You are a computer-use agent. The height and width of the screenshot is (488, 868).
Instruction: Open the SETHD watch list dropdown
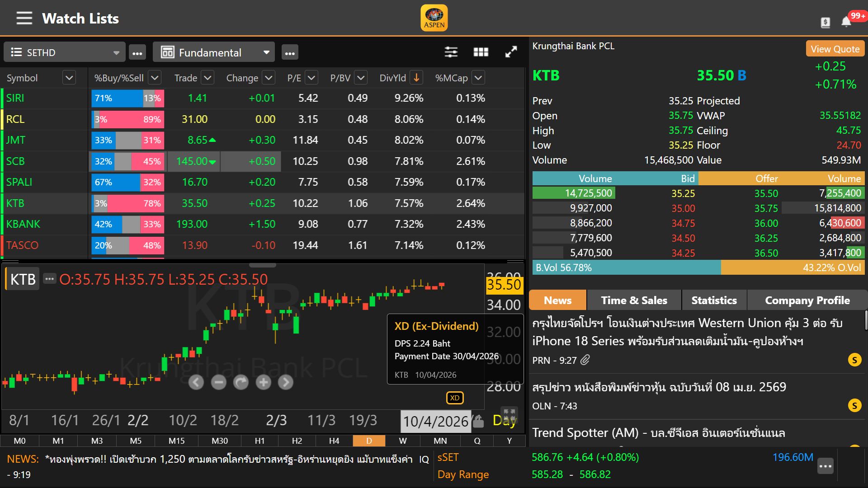coord(64,52)
